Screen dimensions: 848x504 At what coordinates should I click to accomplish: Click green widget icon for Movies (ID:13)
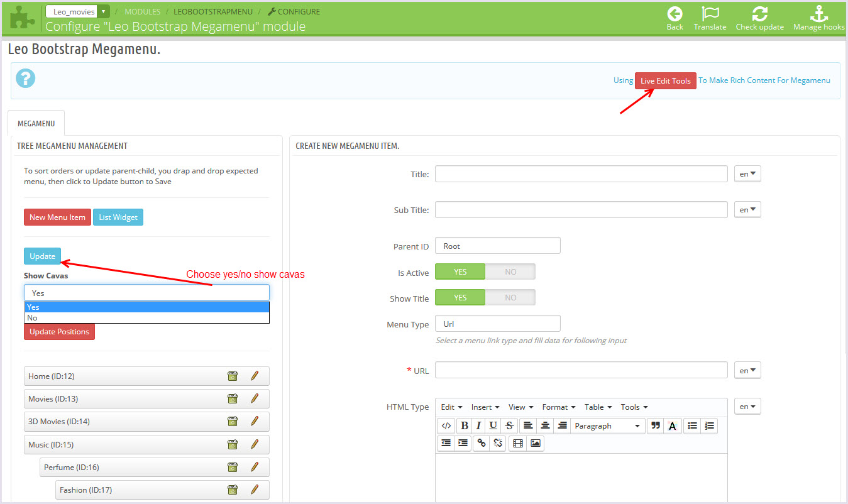pos(233,398)
